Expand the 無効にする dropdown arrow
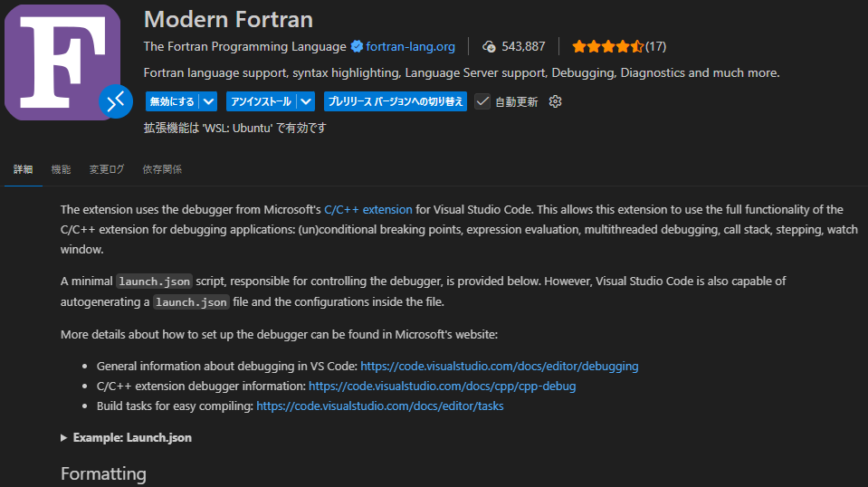The height and width of the screenshot is (487, 868). coord(209,101)
